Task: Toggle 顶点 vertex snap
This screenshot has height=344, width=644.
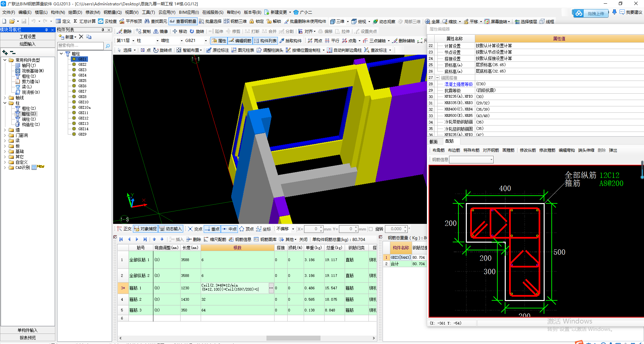Action: [247, 229]
